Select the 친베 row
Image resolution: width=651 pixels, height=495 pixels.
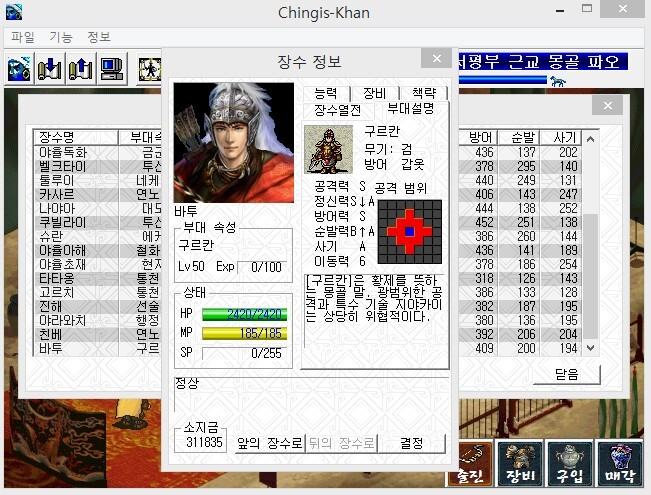[98, 334]
